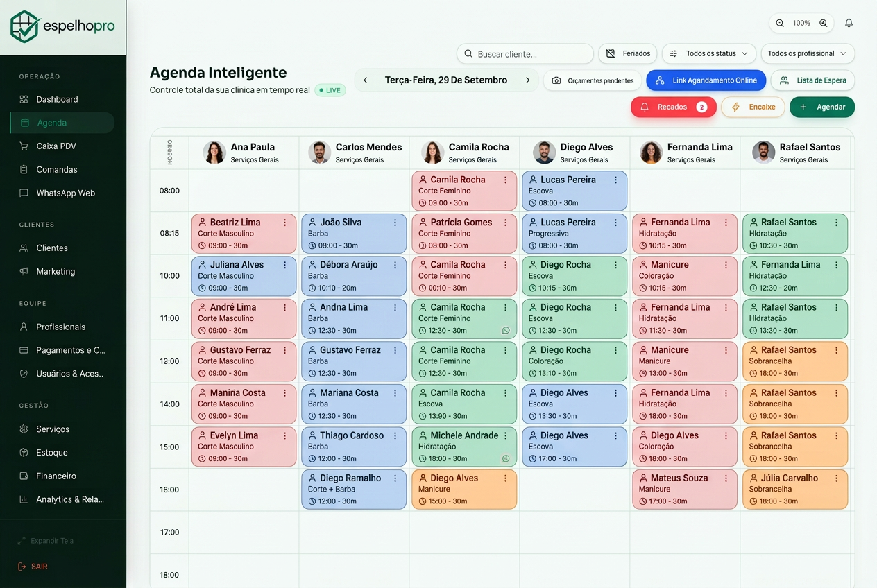
Task: Click the notification bell icon
Action: (x=849, y=23)
